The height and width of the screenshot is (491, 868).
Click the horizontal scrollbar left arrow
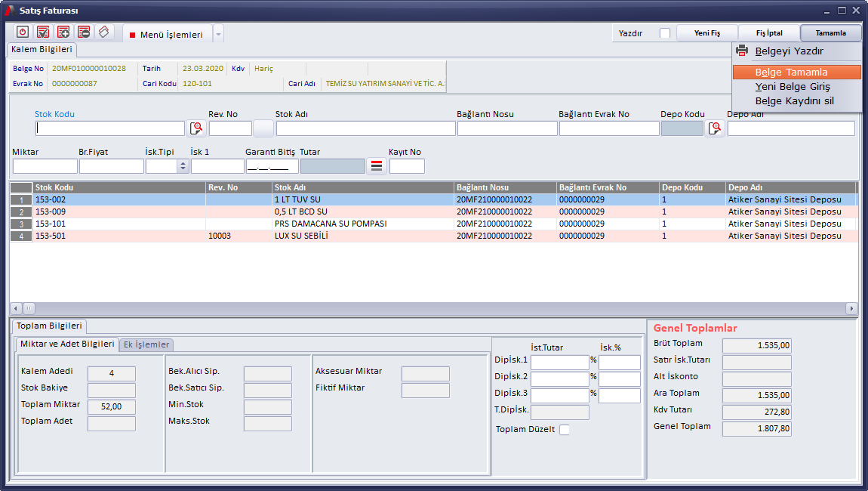[x=16, y=308]
